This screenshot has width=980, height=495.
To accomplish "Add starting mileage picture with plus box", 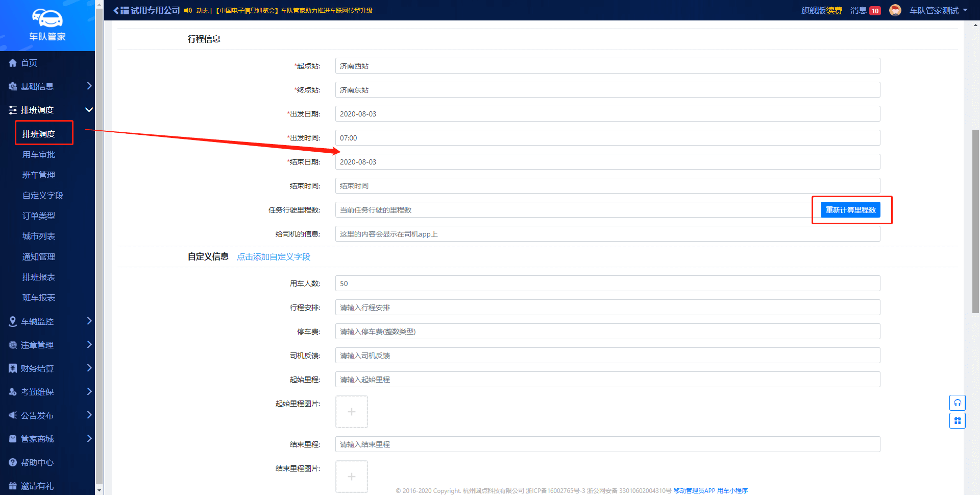I will (351, 412).
